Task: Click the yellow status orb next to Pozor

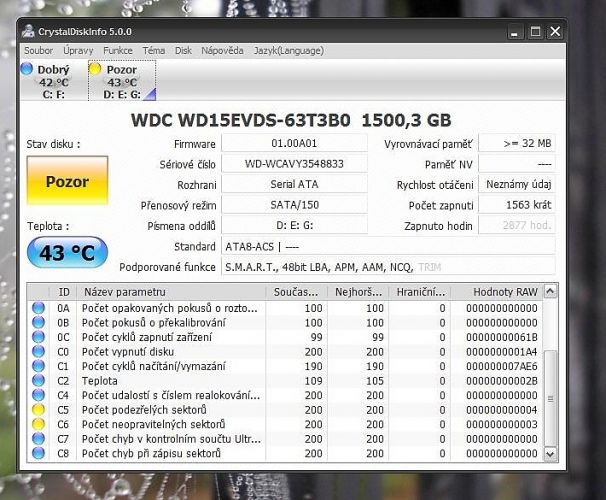Action: (95, 69)
